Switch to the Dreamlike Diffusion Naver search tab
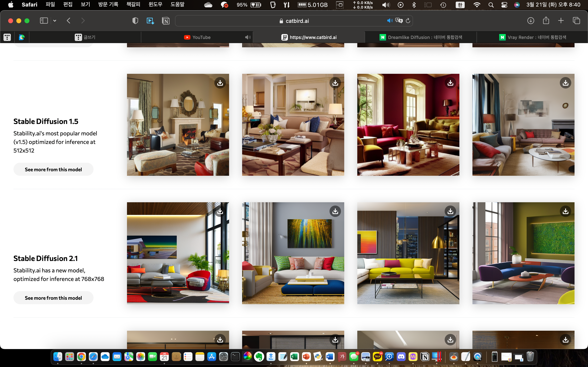Viewport: 588px width, 367px height. pos(421,37)
